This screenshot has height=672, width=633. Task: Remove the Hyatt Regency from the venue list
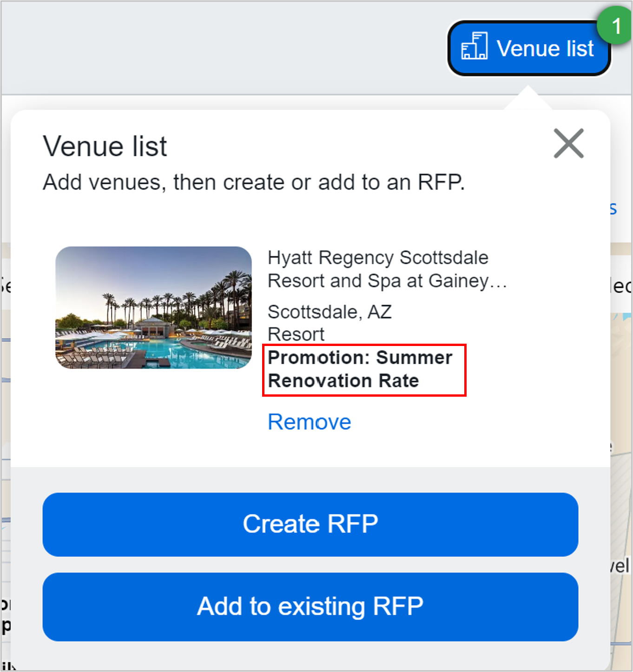(x=309, y=422)
